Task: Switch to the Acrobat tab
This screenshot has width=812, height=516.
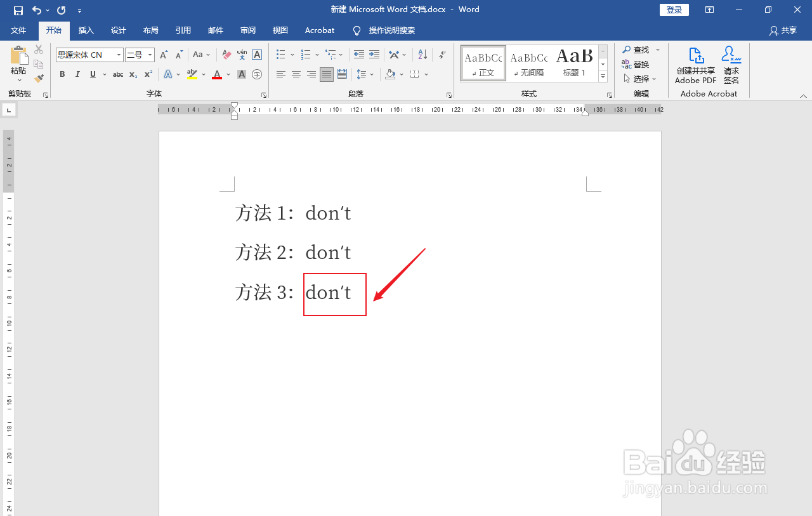Action: 320,30
